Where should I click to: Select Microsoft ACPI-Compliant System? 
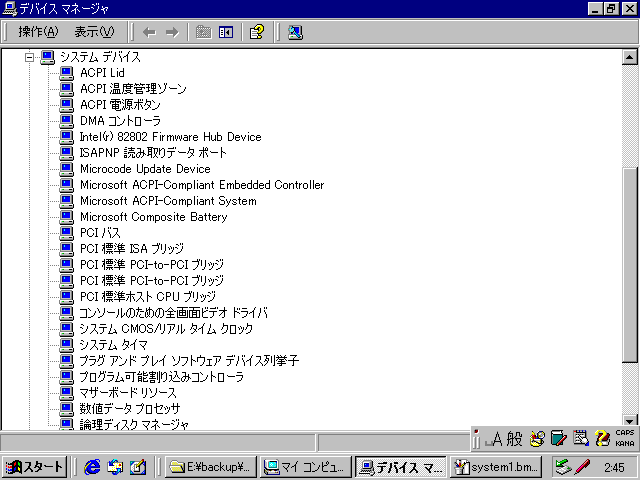(168, 201)
